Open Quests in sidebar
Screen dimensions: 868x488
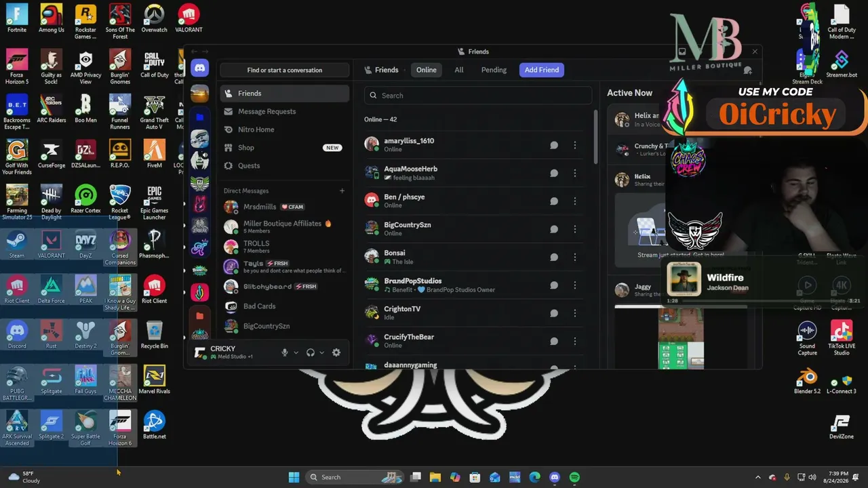click(285, 165)
